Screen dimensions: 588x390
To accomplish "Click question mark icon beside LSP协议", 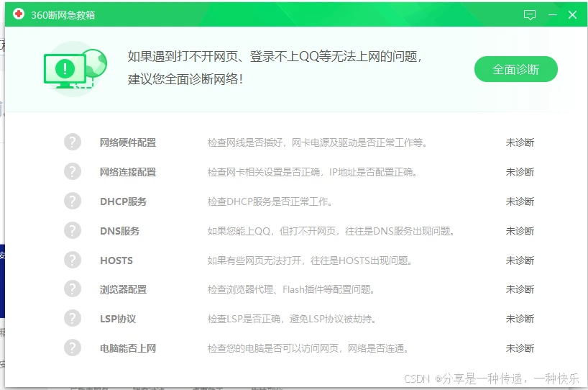I will pos(73,319).
